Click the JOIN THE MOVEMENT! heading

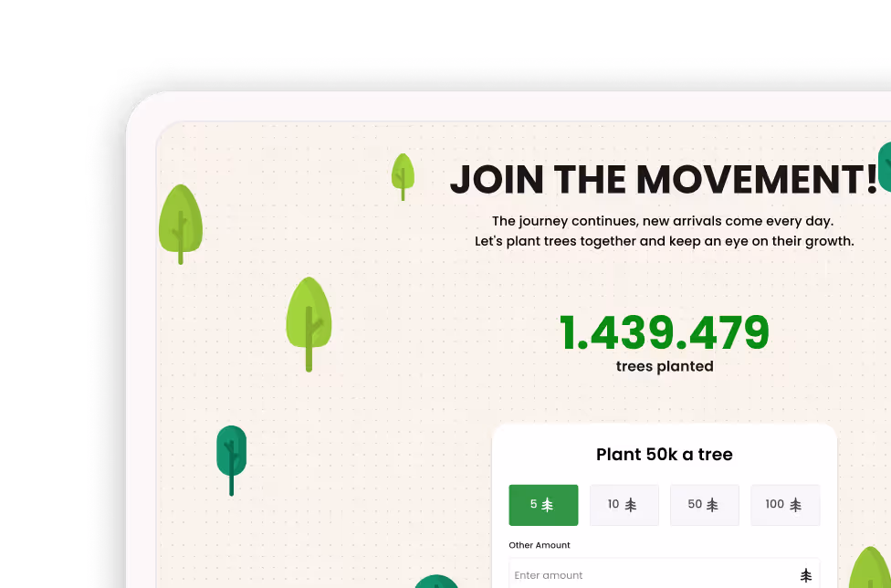coord(664,180)
